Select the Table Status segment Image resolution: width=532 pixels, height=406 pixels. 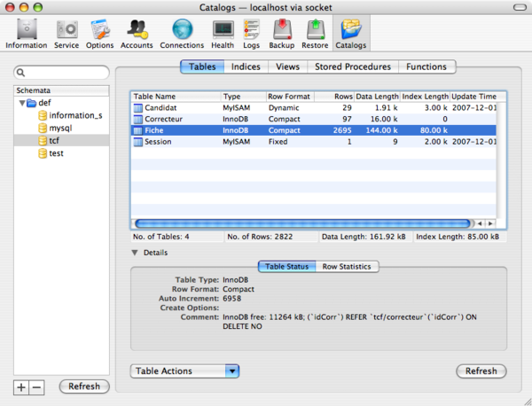coord(286,267)
